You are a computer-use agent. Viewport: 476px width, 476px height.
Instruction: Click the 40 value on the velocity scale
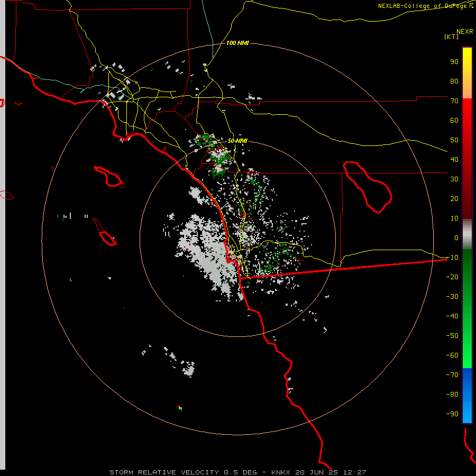tap(454, 159)
